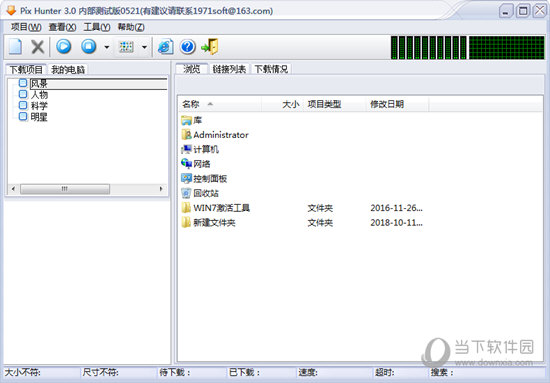Viewport: 550px width, 383px height.
Task: Select the 控制面板 entry name
Action: 210,179
